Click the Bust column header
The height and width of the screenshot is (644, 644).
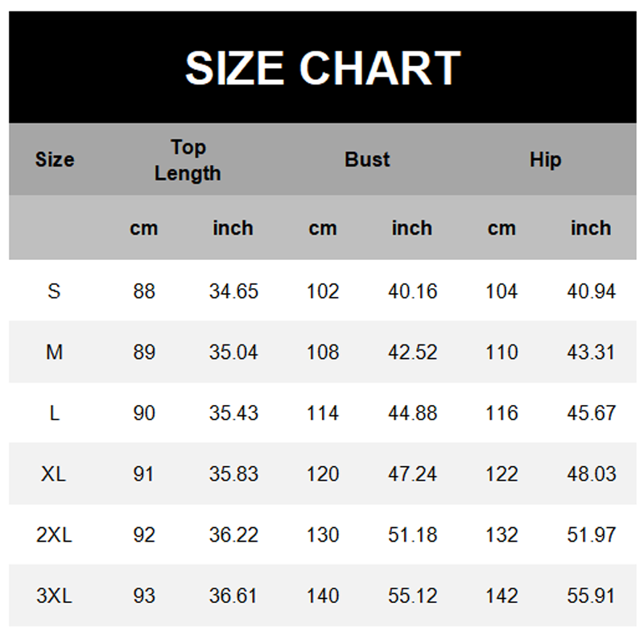tap(367, 159)
